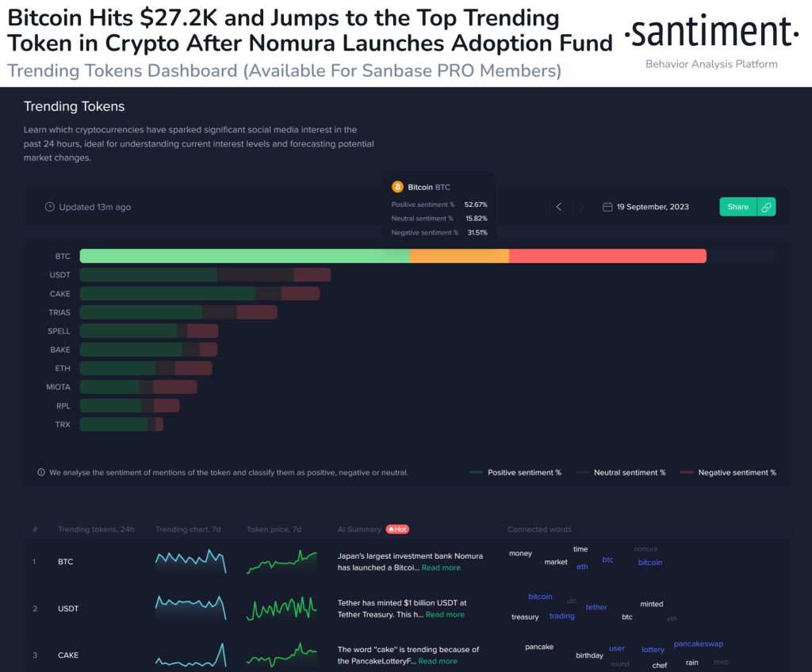Click the connected word 'time'

click(x=580, y=549)
